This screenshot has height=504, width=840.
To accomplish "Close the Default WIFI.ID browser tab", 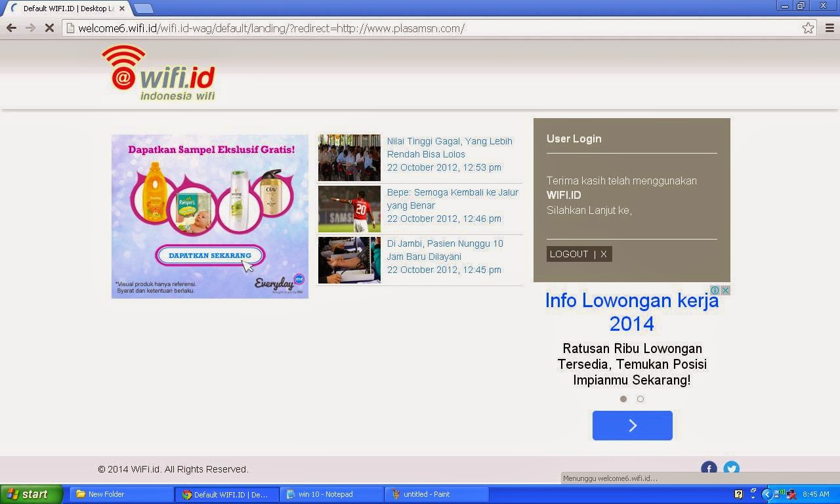I will coord(121,9).
